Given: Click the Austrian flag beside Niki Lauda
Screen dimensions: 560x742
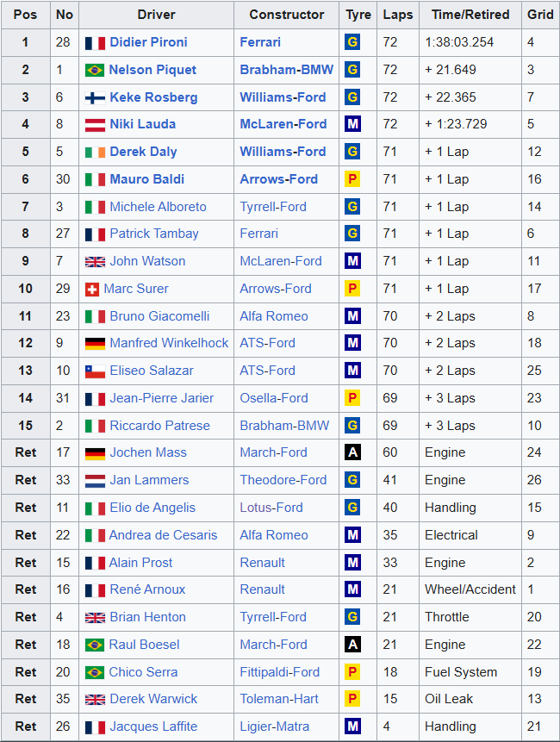Looking at the screenshot, I should pos(95,125).
